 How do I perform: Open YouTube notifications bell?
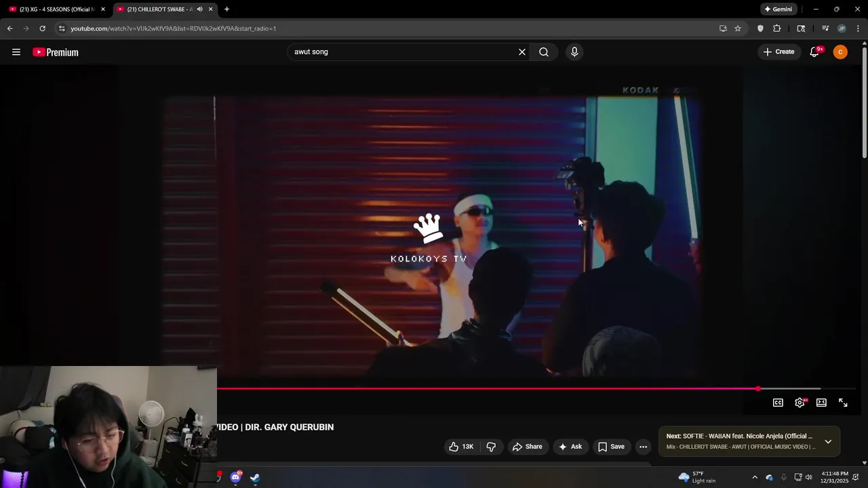point(815,52)
